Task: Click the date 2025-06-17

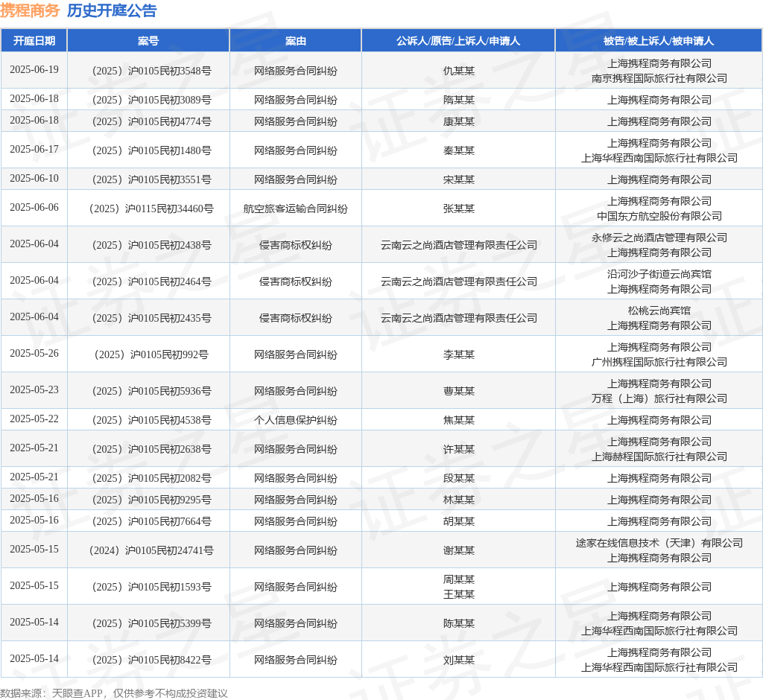Action: click(x=34, y=150)
